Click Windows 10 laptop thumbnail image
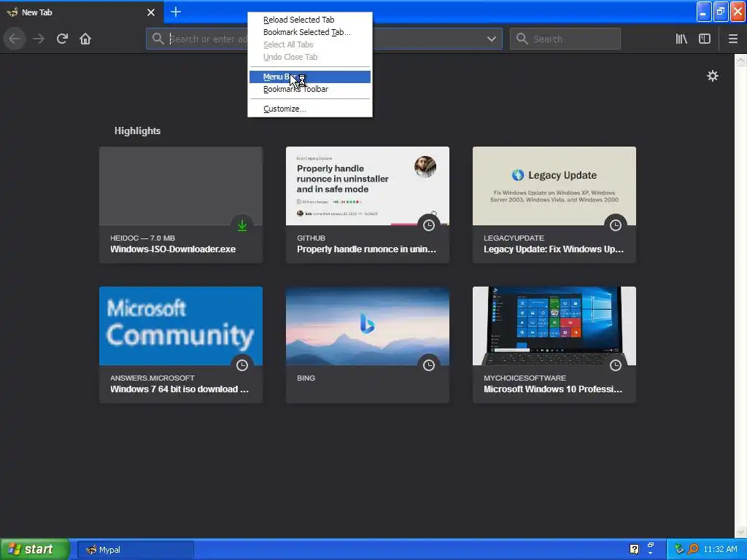Image resolution: width=747 pixels, height=560 pixels. pos(554,326)
